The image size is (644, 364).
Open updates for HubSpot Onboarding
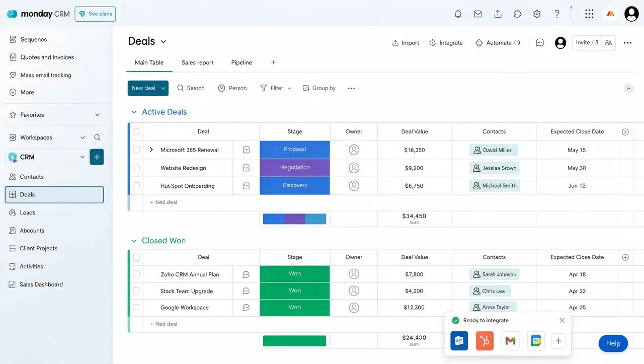click(246, 186)
